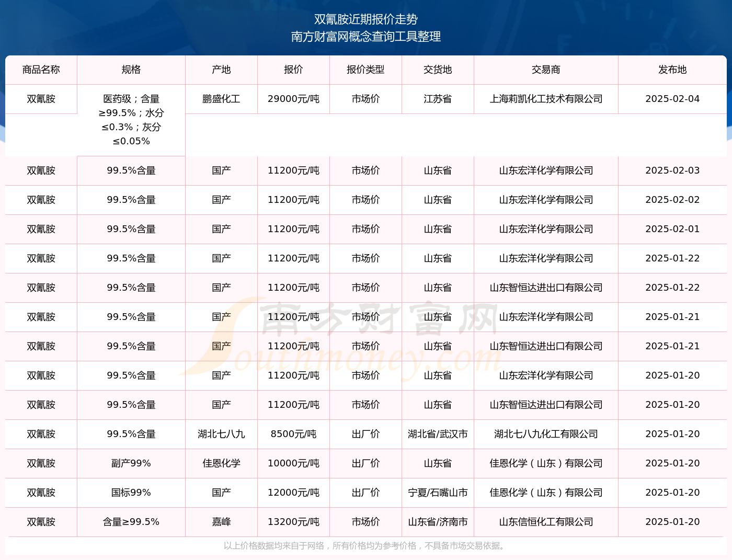The image size is (732, 560).
Task: Select the "产地" column header
Action: click(x=221, y=70)
